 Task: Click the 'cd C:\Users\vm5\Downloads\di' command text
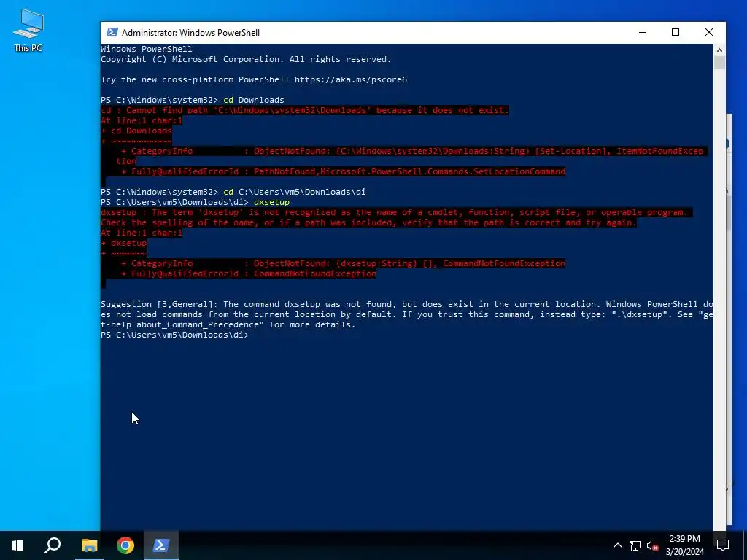tap(295, 192)
